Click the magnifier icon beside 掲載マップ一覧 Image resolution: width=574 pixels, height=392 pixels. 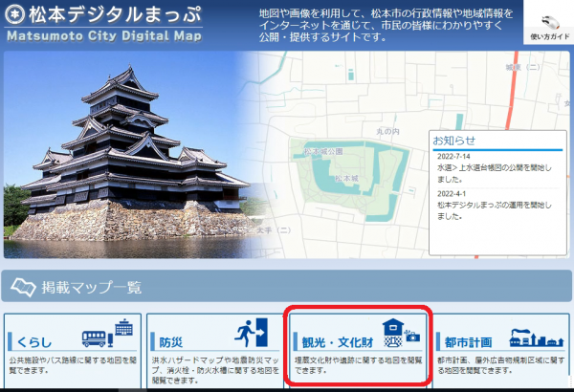(x=23, y=286)
